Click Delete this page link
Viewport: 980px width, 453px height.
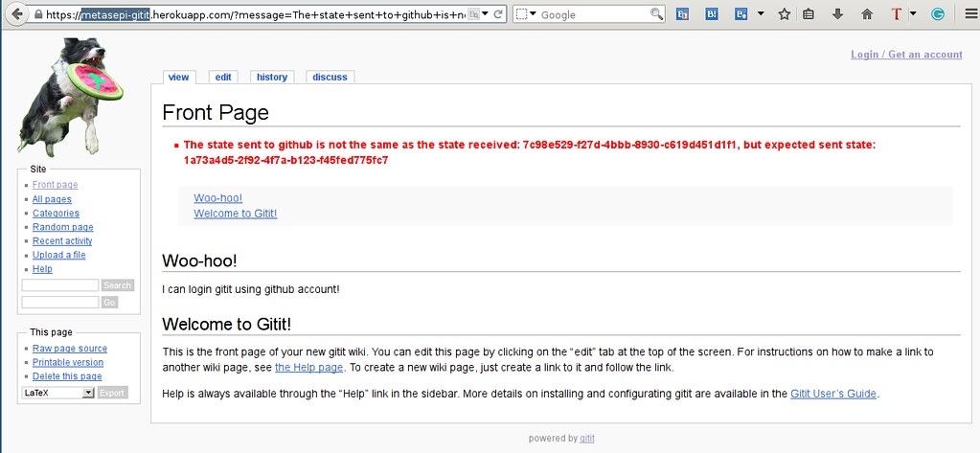67,376
